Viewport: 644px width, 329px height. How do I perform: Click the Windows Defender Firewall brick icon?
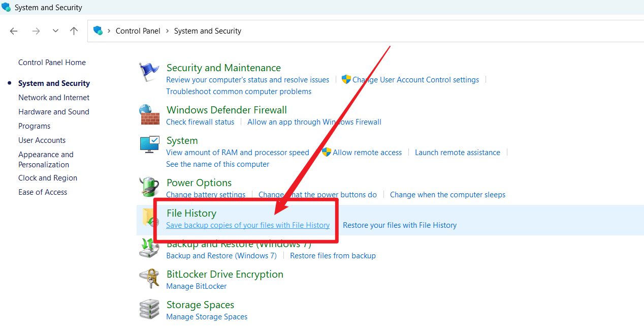(x=149, y=114)
